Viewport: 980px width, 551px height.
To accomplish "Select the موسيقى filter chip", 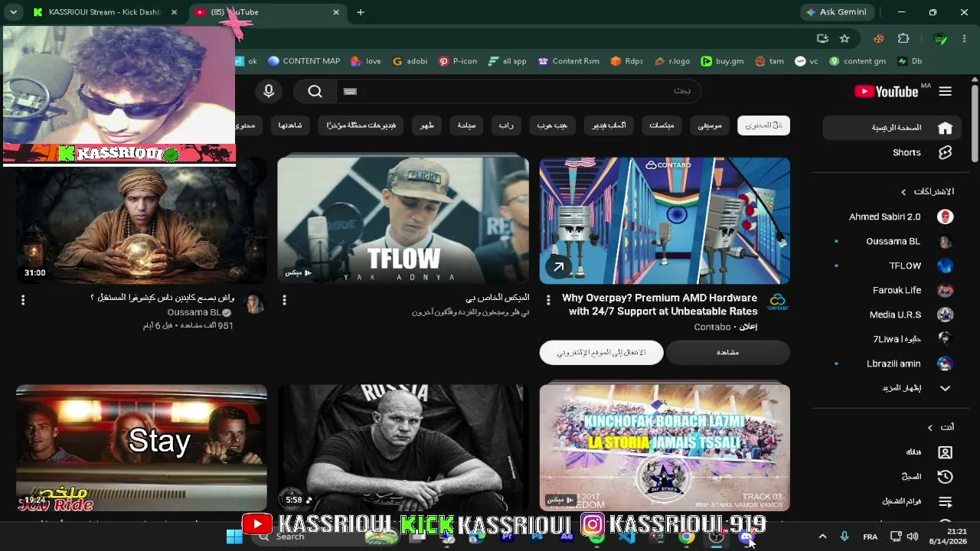I will [710, 126].
